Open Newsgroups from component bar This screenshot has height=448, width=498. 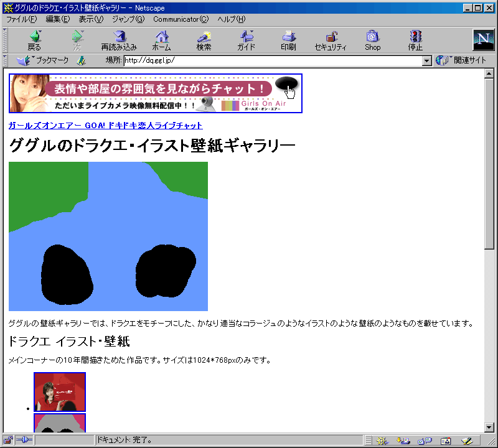tap(425, 441)
